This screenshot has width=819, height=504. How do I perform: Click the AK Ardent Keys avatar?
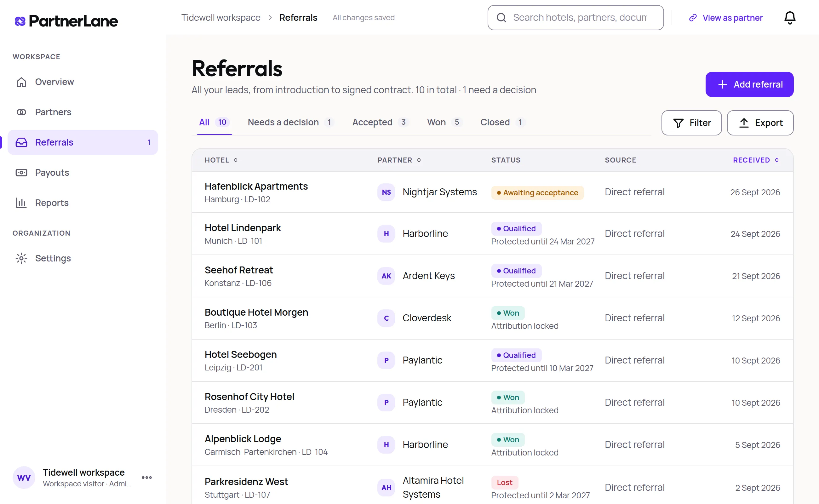tap(386, 276)
